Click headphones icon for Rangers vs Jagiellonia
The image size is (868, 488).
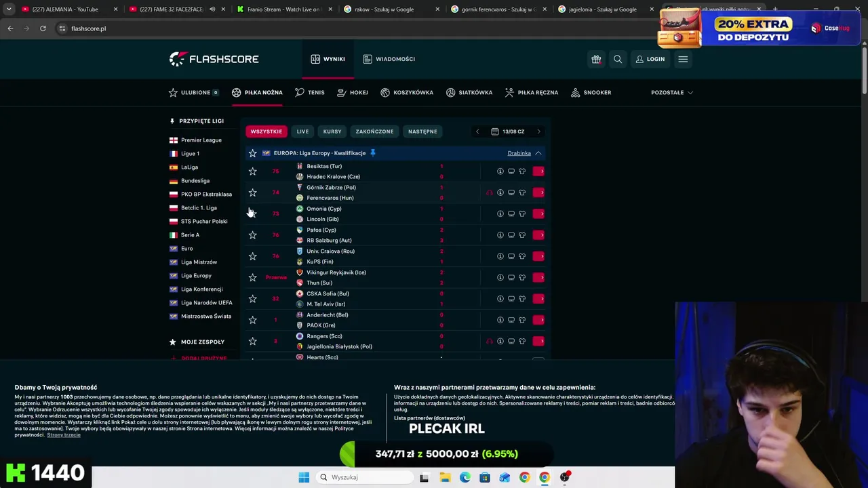(490, 341)
